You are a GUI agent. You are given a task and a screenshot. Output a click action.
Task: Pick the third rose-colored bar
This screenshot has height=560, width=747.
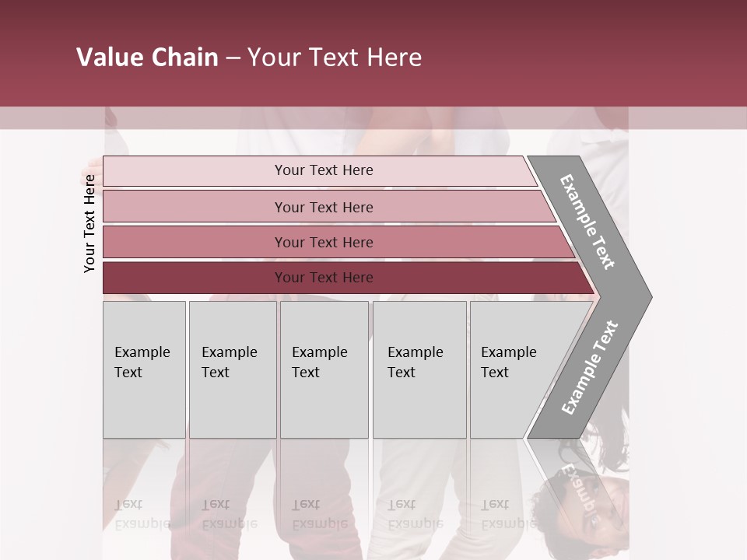pos(324,242)
